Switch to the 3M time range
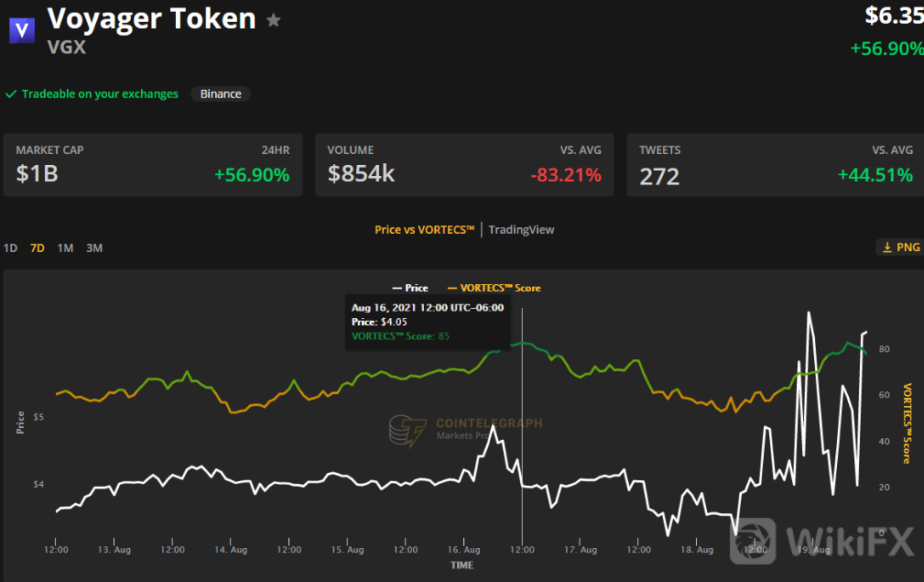Screen dimensions: 924x582 point(93,247)
